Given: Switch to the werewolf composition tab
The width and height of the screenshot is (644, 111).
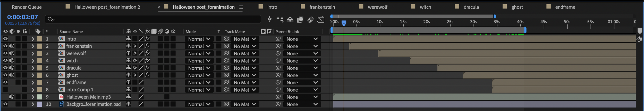Looking at the screenshot, I should pos(377,7).
